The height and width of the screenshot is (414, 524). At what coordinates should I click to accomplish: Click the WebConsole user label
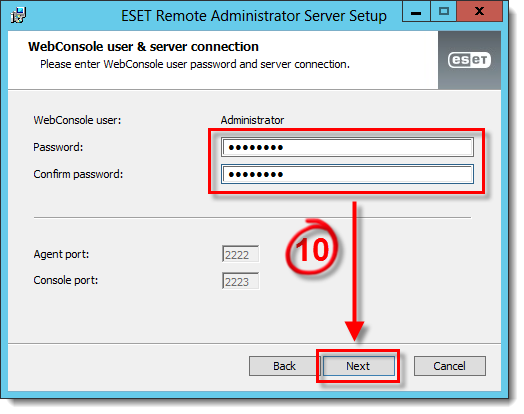click(77, 120)
